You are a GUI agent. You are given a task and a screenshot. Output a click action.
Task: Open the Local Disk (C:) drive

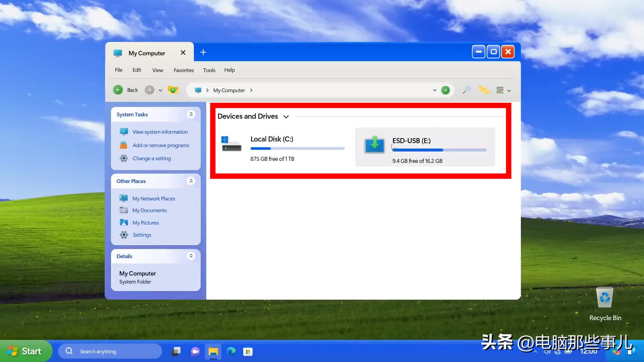tap(271, 139)
